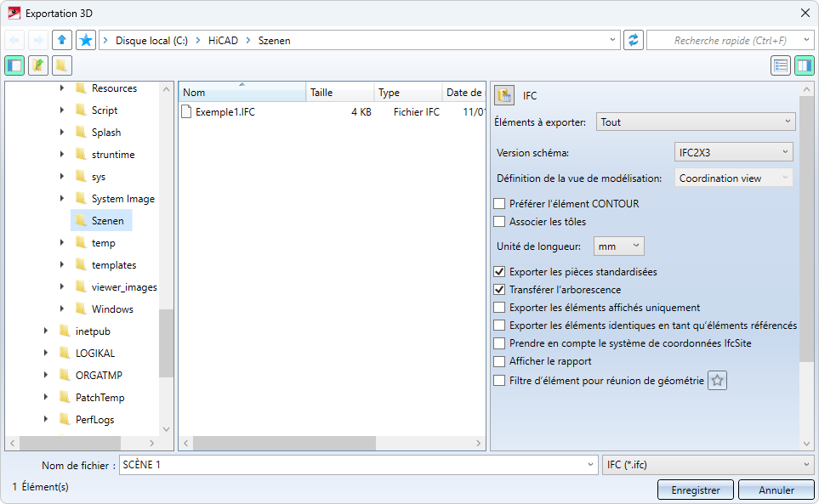Expand the inetpub folder in tree
819x504 pixels.
tap(46, 331)
